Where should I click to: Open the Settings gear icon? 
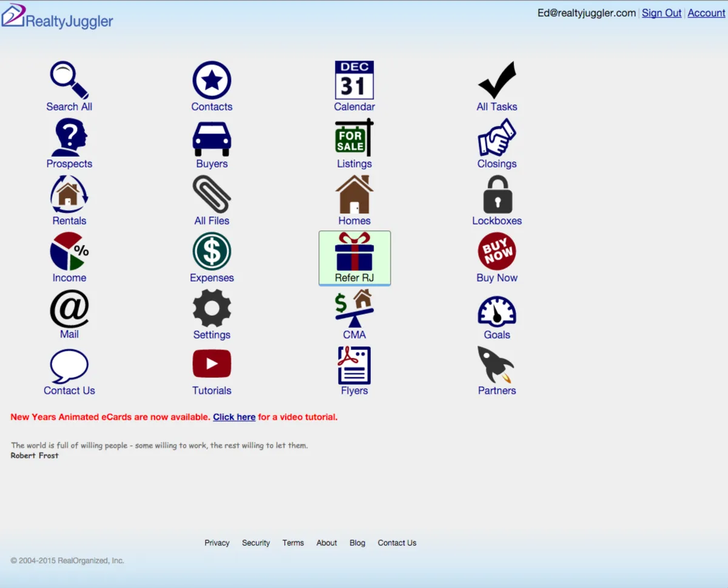[212, 308]
